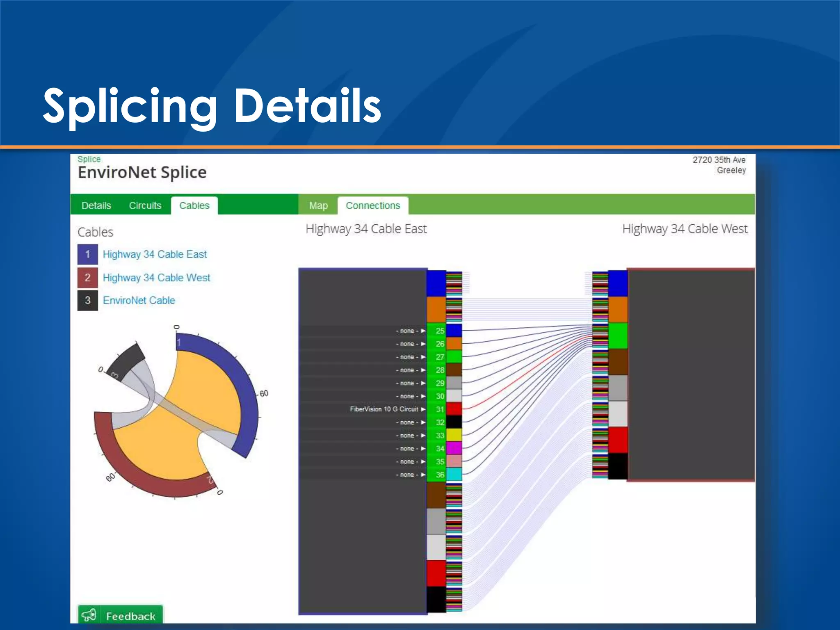Open Highway 34 Cable West link

point(156,278)
